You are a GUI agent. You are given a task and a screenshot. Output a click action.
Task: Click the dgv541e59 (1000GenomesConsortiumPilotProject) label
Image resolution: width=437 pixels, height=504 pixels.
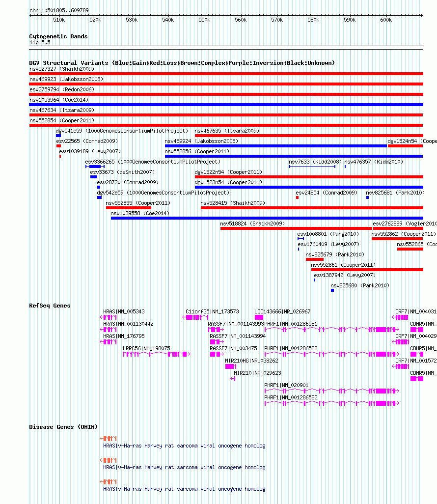tap(122, 131)
